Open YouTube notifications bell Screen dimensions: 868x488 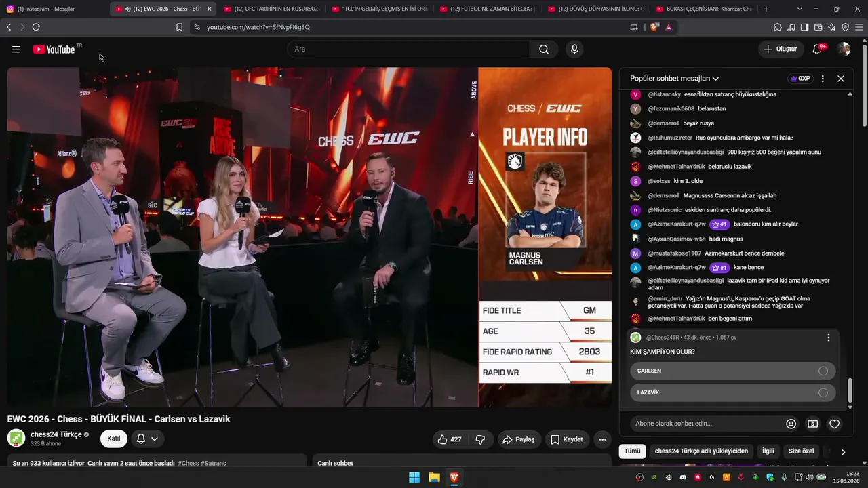point(818,49)
